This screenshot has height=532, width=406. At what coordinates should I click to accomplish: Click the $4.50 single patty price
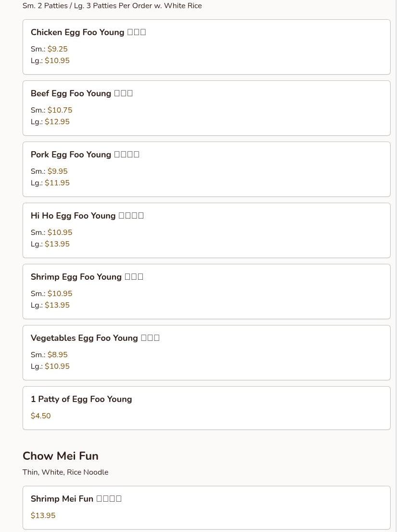pos(40,416)
